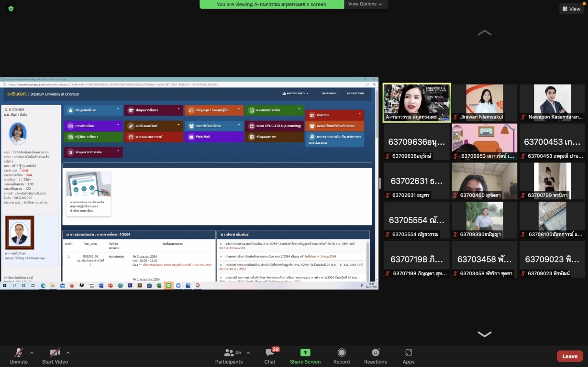Select participant 63705554 tile
This screenshot has height=367, width=588.
417,220
